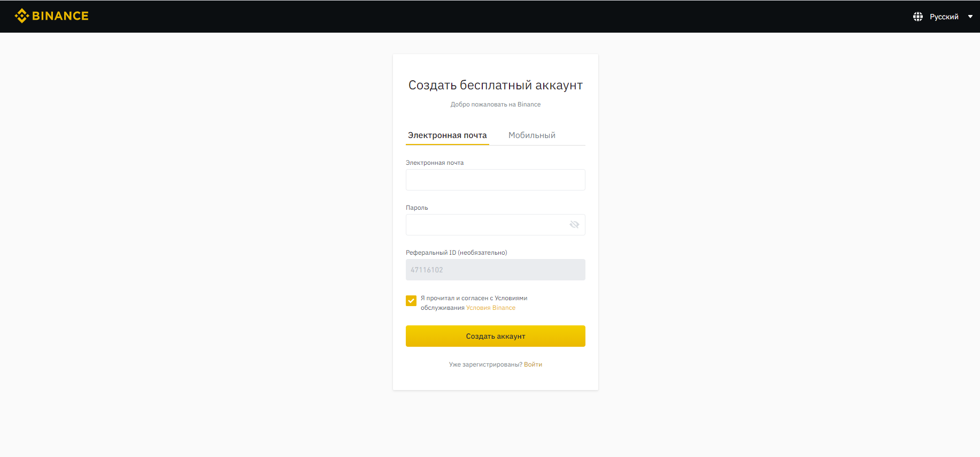Click the globe language icon
The width and height of the screenshot is (980, 457).
coord(918,17)
